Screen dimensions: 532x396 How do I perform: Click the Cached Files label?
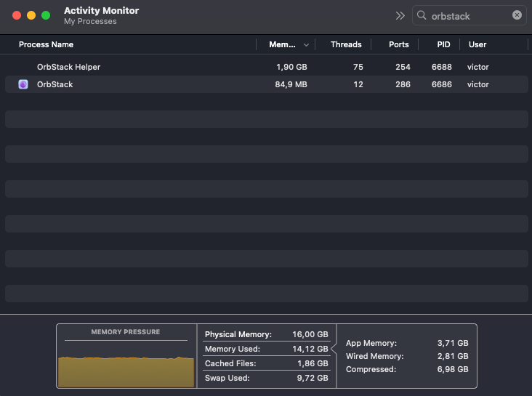point(230,363)
